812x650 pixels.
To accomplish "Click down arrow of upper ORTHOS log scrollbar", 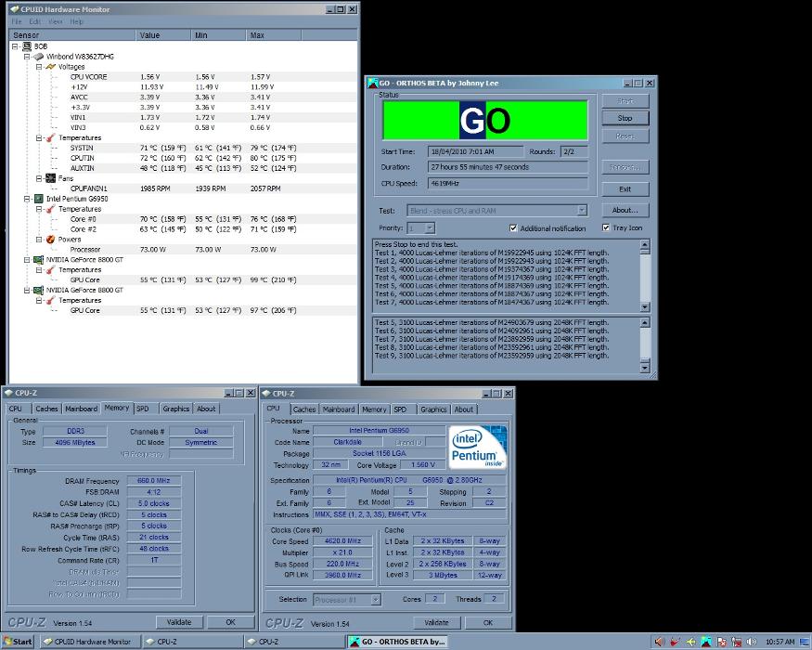I will coord(645,306).
